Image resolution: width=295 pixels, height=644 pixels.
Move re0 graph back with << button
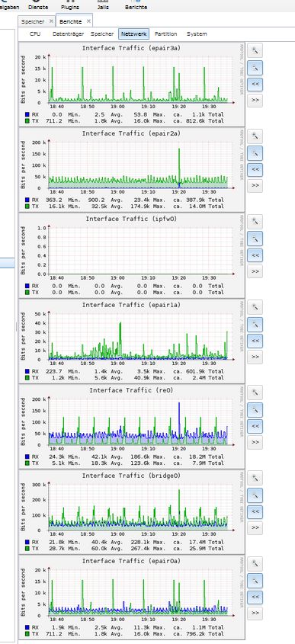[255, 426]
